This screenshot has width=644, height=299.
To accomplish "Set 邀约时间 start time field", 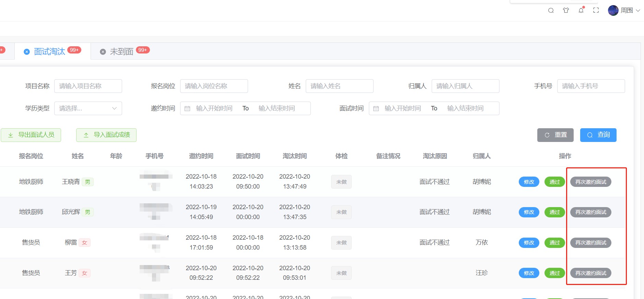I will click(214, 108).
